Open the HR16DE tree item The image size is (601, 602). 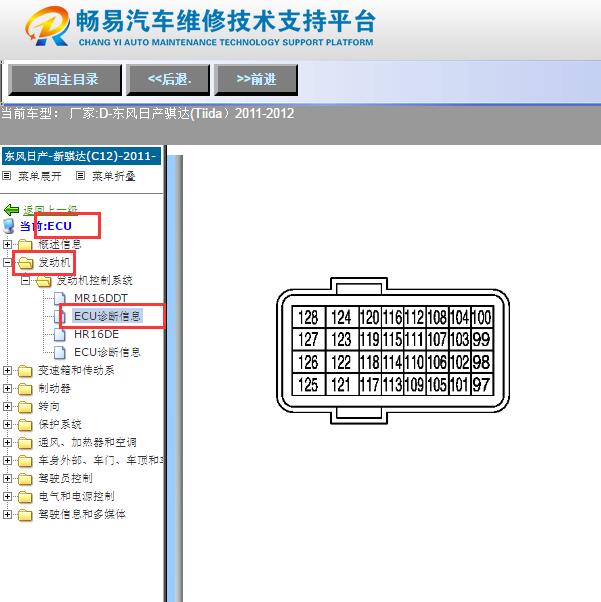(96, 334)
